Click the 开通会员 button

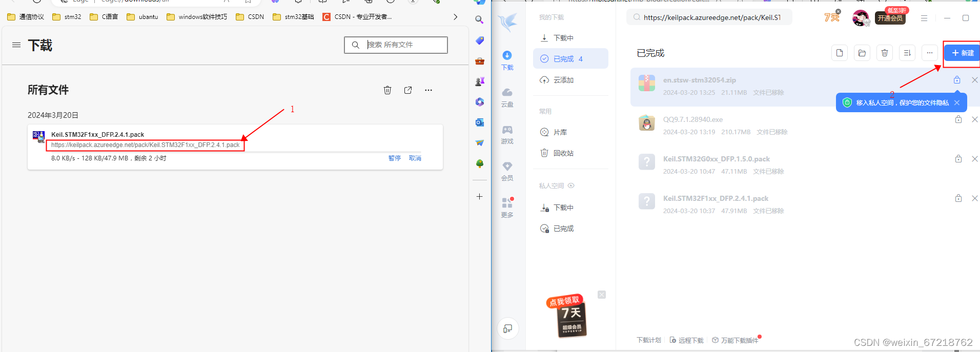coord(890,18)
